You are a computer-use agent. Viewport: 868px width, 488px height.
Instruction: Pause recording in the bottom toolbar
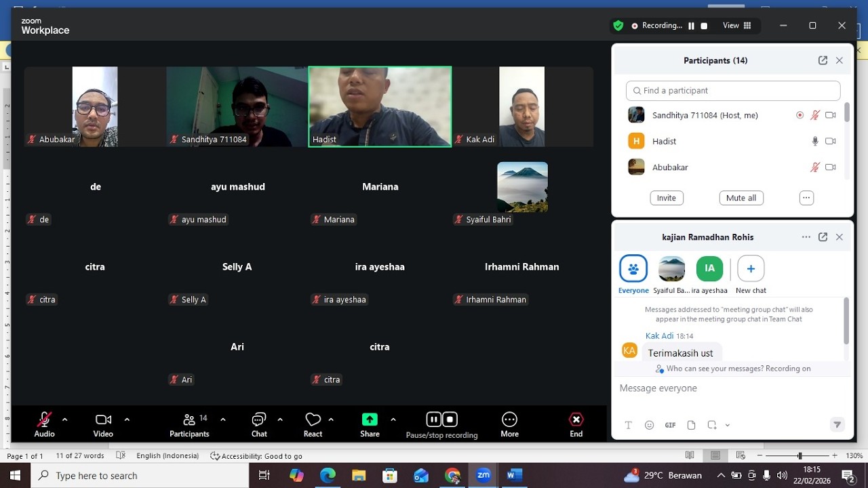434,420
